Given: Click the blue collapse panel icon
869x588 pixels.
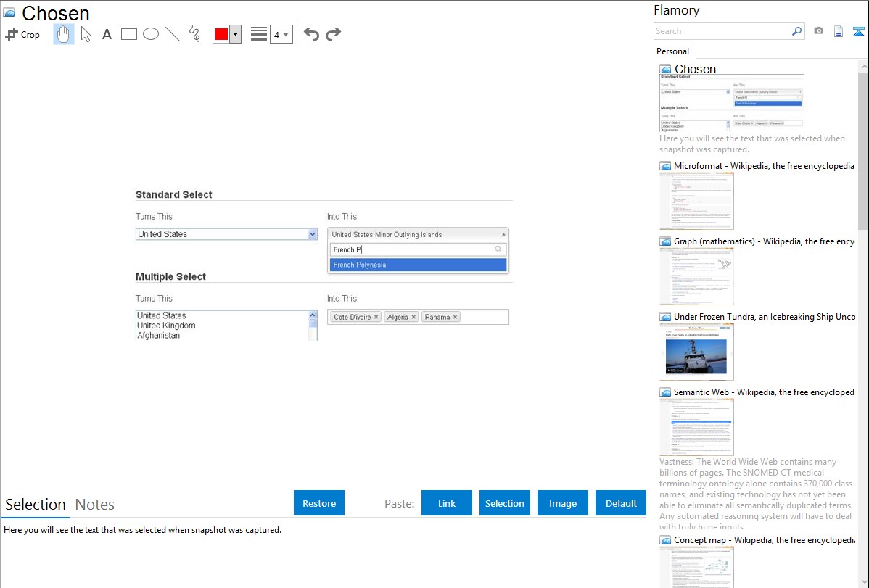Looking at the screenshot, I should point(859,31).
